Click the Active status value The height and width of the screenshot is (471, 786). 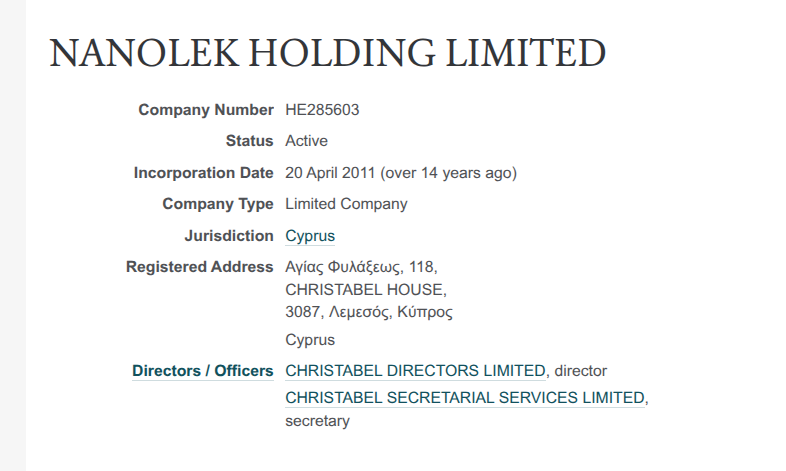click(x=306, y=141)
